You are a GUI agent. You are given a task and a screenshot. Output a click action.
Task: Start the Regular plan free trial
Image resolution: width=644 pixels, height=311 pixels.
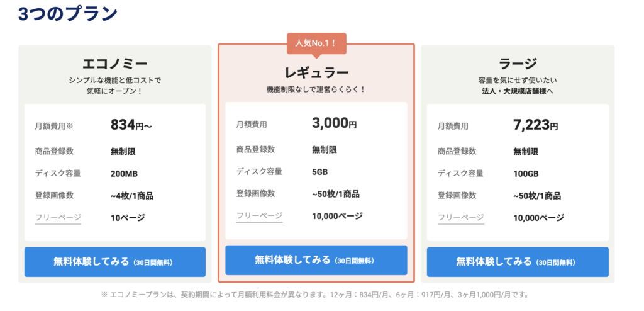click(316, 260)
